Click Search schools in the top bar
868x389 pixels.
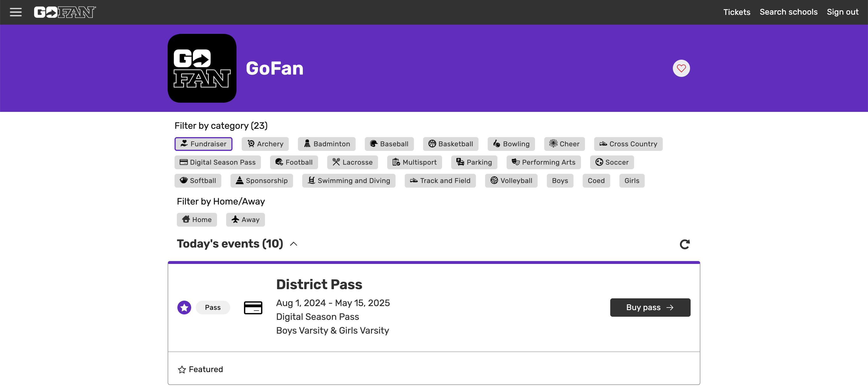[788, 12]
